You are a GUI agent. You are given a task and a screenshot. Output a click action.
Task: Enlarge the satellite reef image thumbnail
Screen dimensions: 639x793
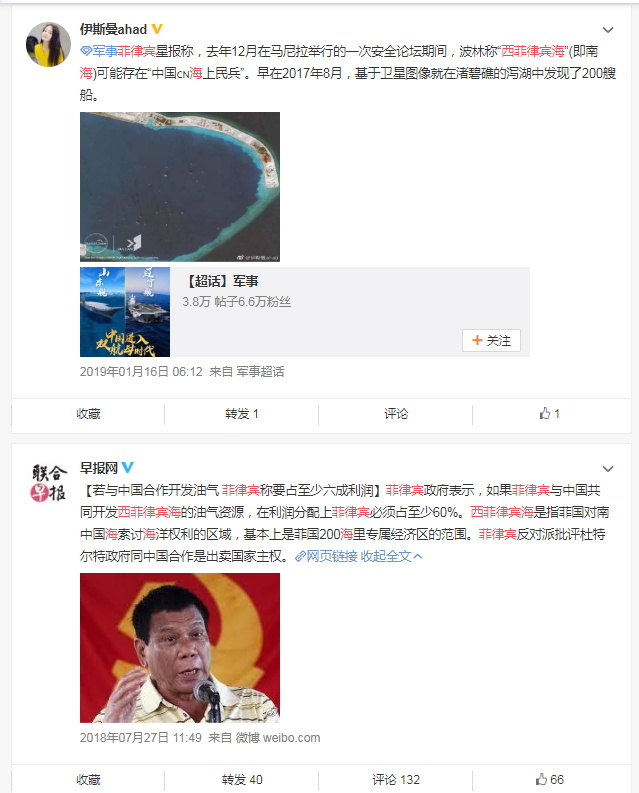point(180,187)
